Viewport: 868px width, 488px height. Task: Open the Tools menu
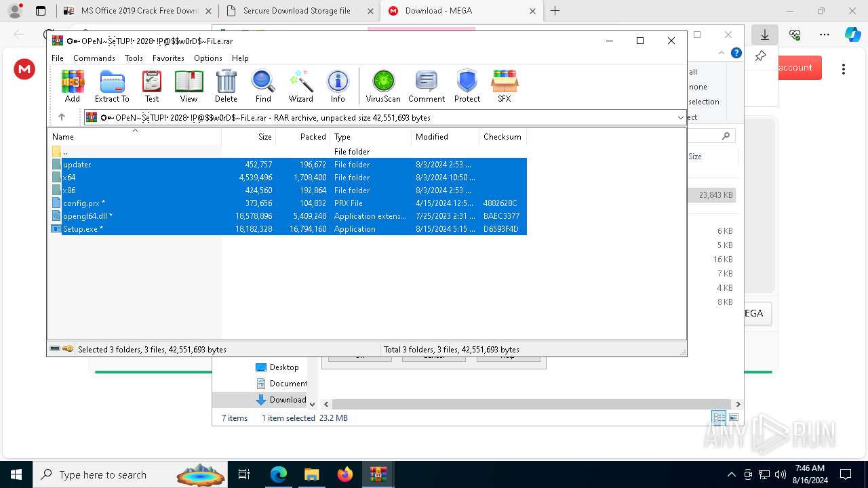click(134, 58)
